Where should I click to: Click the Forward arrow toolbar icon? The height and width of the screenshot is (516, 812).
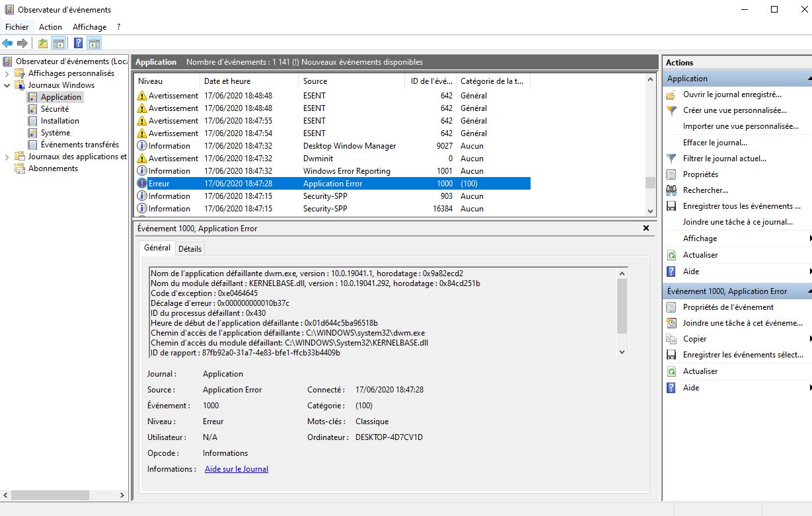[x=22, y=44]
